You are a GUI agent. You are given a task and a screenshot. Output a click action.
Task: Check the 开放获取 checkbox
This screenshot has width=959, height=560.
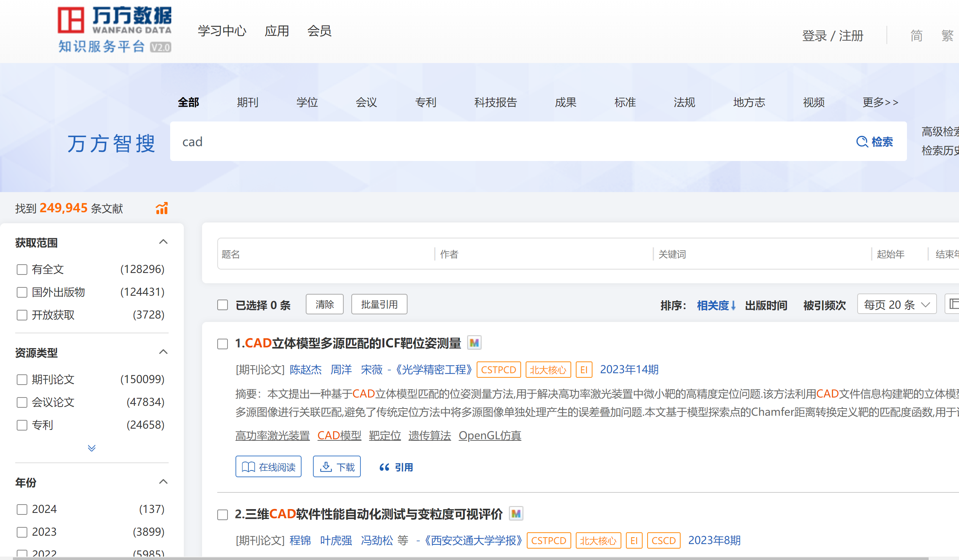[x=22, y=315]
